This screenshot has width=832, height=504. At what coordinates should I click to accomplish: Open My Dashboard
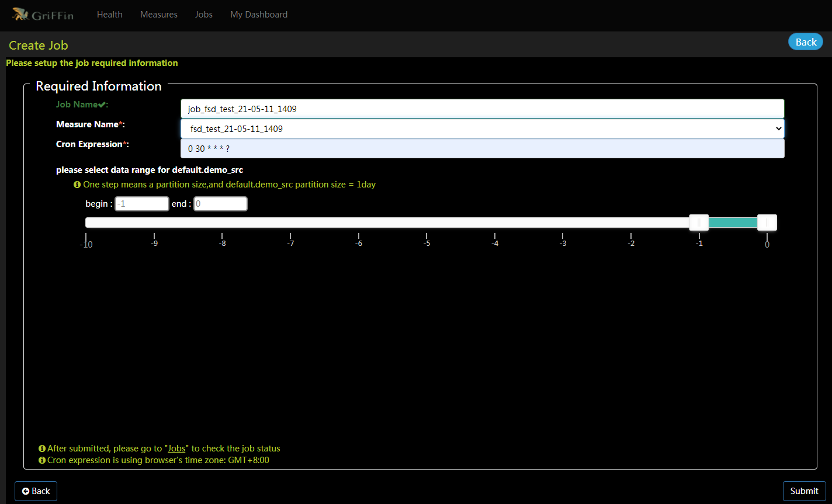[259, 15]
